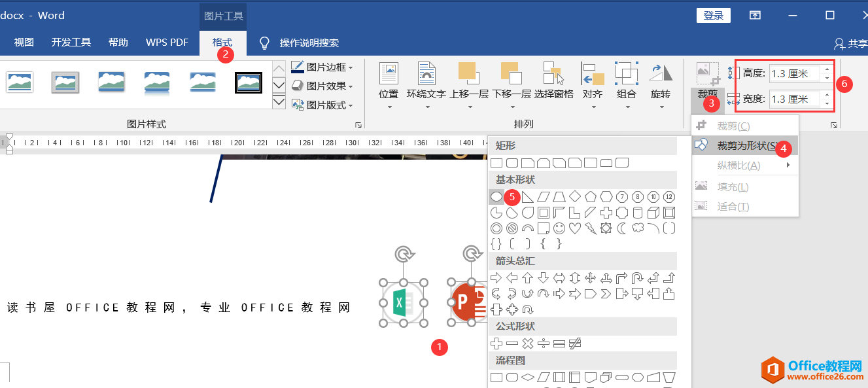Select the right arrow shape
Viewport: 868px width, 388px height.
pos(496,277)
